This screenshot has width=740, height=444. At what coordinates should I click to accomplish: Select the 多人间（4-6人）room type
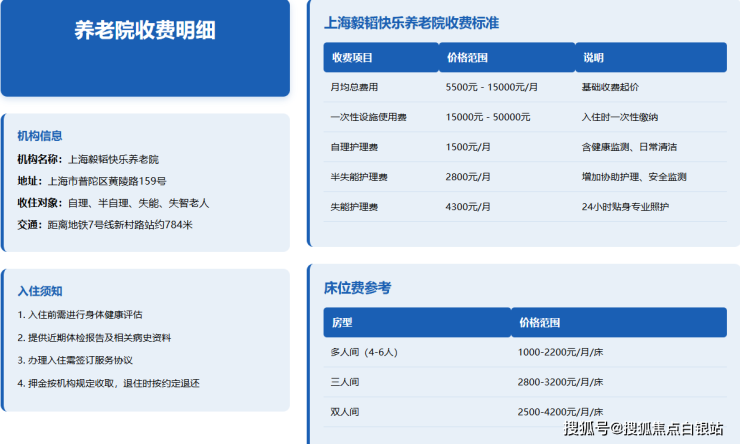364,352
